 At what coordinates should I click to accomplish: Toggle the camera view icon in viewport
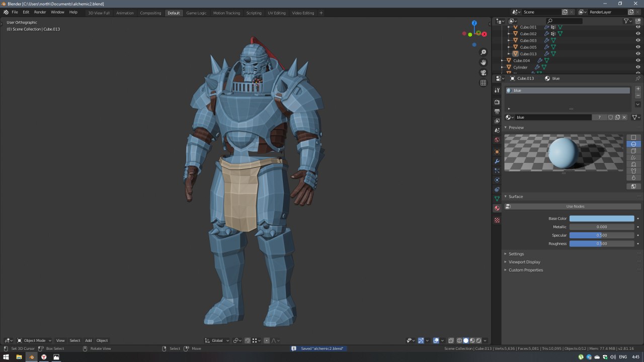coord(484,72)
